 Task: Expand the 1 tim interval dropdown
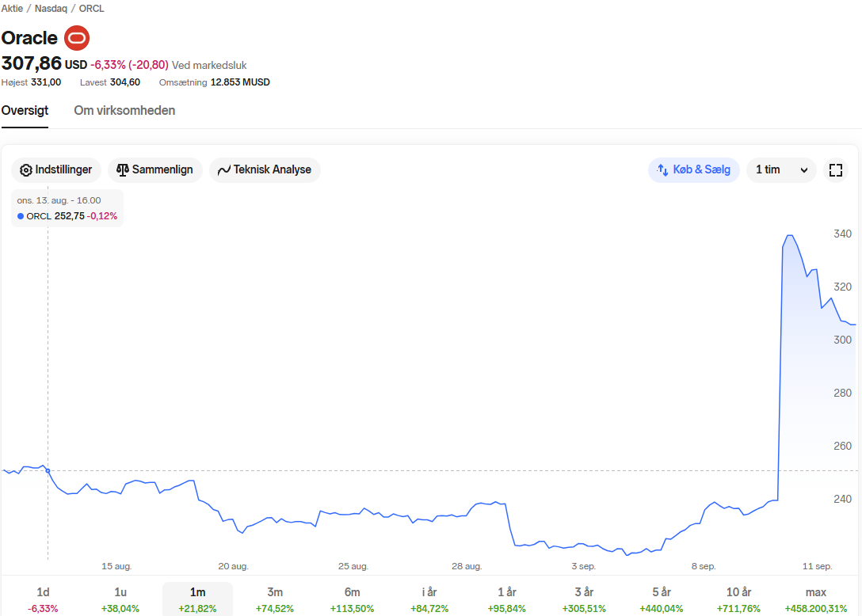click(781, 169)
